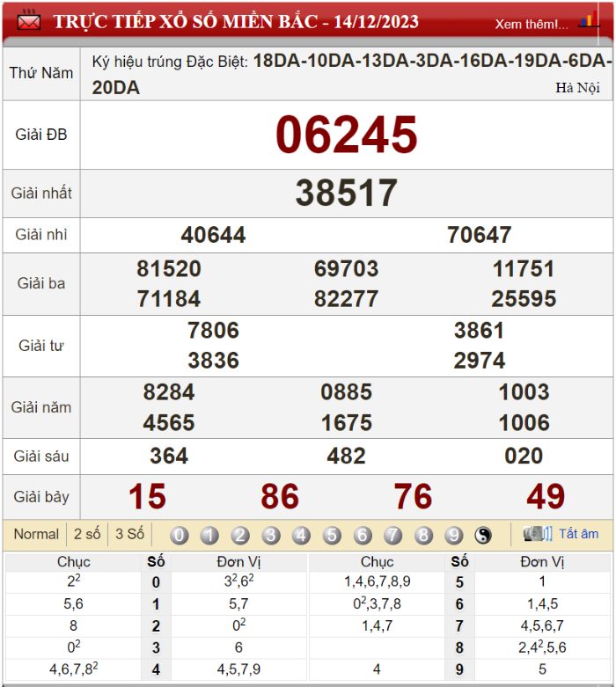
Task: Click third prize number 82277
Action: click(x=347, y=299)
